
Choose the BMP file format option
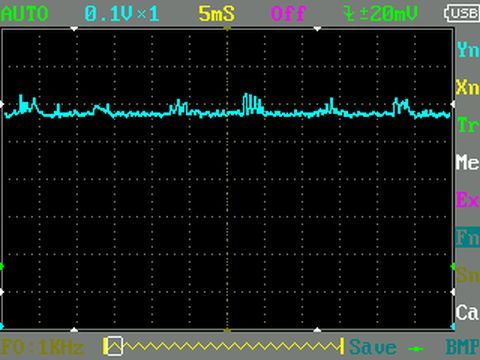pyautogui.click(x=463, y=347)
